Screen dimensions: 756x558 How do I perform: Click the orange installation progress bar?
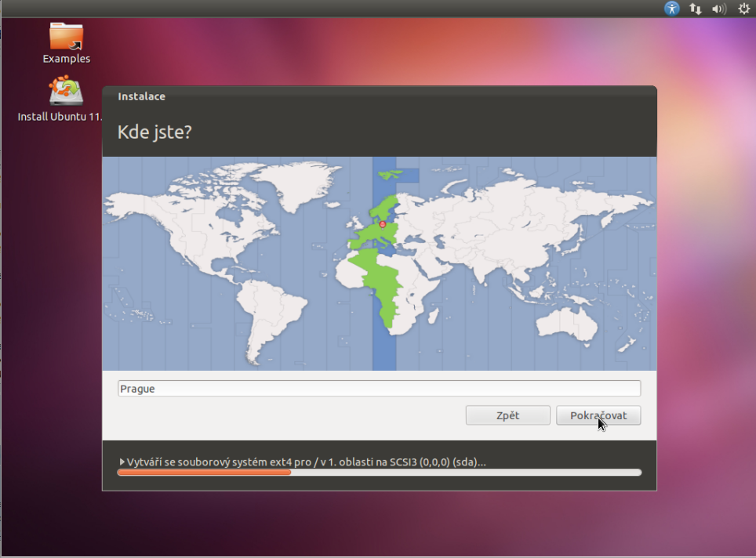click(x=204, y=473)
